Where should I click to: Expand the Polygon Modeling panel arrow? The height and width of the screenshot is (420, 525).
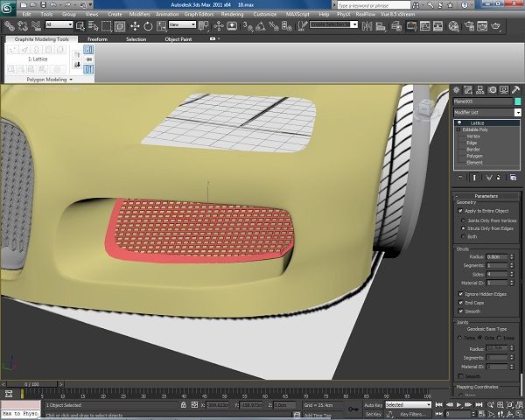71,80
